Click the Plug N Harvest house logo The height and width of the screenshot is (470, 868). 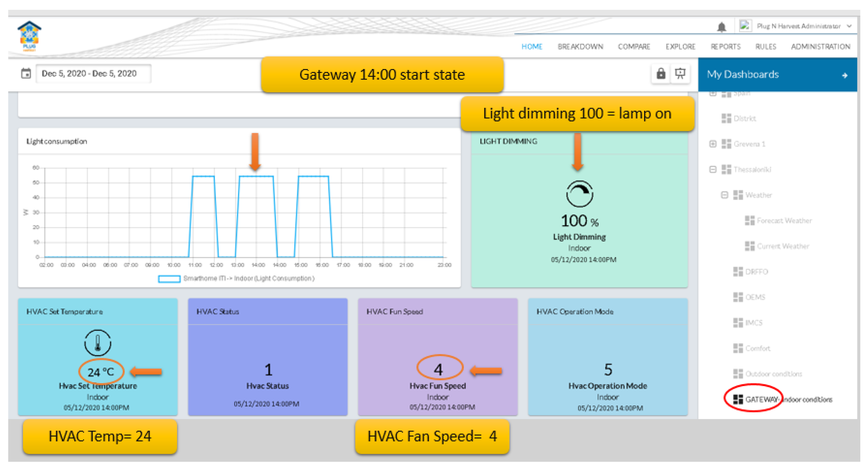pos(29,36)
